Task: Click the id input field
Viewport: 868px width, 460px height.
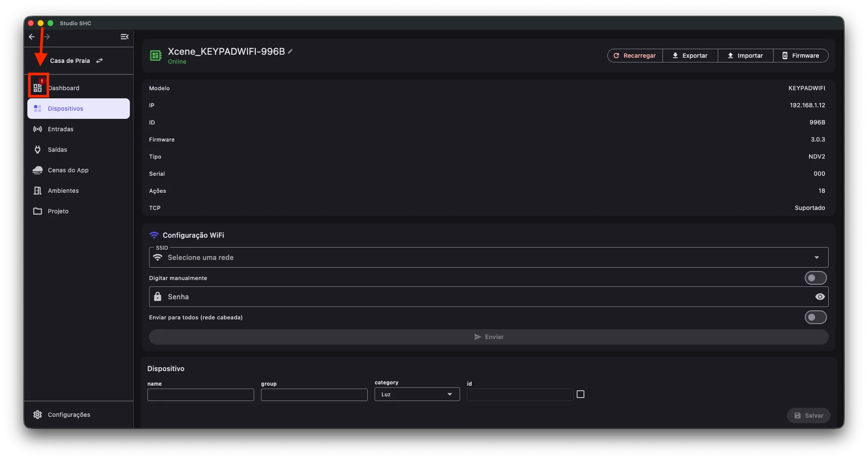Action: tap(520, 395)
